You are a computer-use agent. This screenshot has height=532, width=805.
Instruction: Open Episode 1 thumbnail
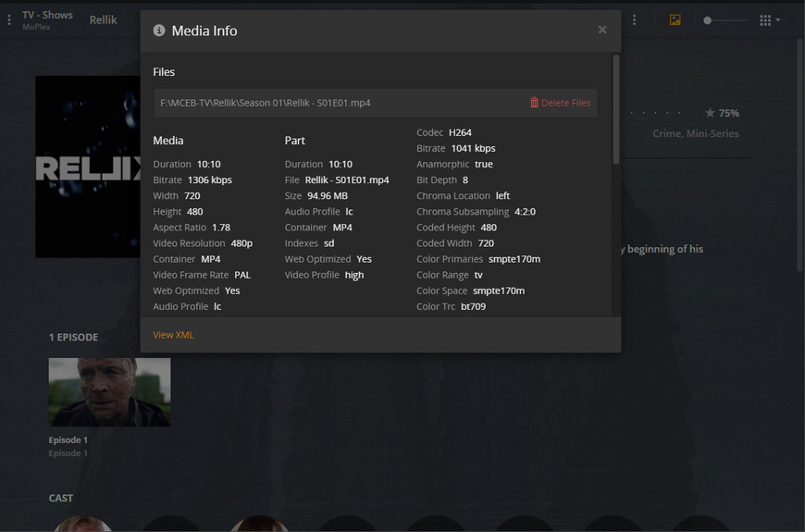109,392
